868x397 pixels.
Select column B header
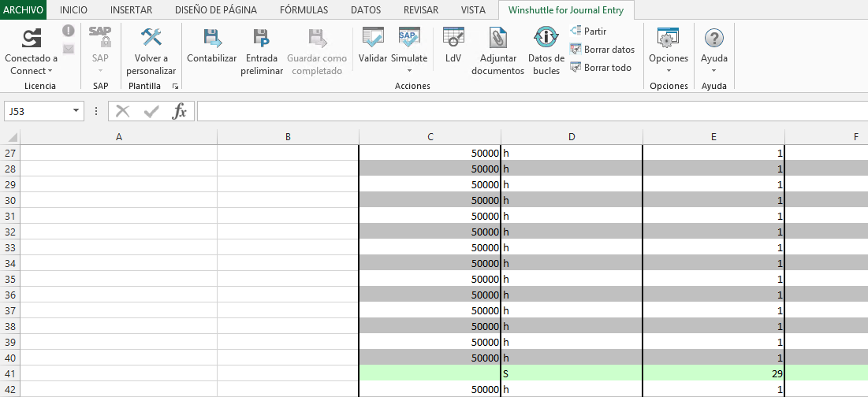288,137
